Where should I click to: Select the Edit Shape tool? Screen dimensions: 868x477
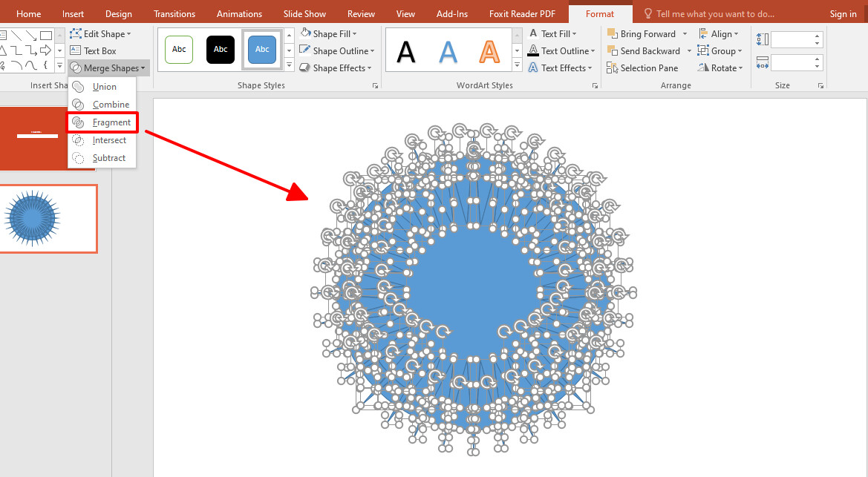(x=103, y=33)
